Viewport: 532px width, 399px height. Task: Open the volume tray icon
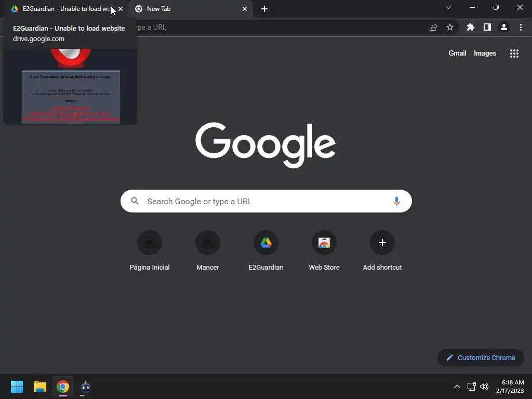point(484,387)
